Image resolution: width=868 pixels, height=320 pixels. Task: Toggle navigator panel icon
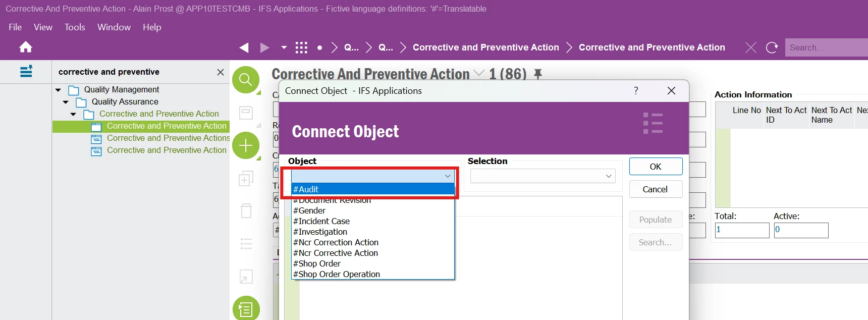[x=26, y=71]
